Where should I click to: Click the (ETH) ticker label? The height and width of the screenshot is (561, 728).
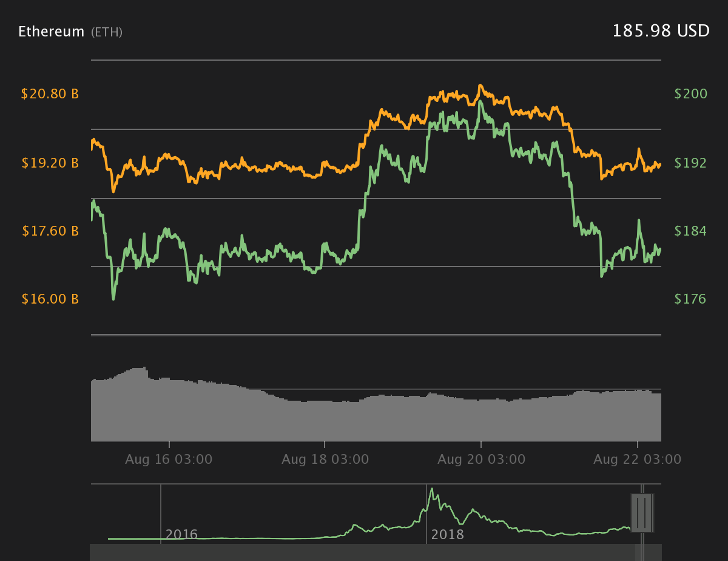pyautogui.click(x=107, y=32)
